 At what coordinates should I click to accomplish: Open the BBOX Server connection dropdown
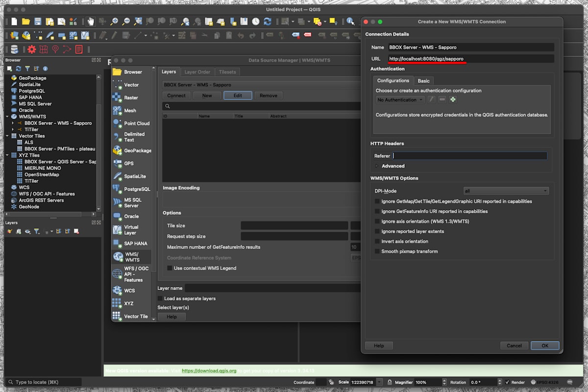(x=262, y=85)
